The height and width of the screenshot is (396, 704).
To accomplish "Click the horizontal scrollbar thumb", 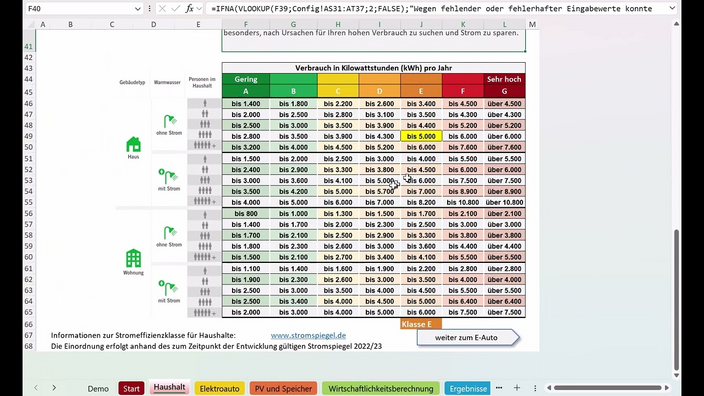I will click(607, 387).
